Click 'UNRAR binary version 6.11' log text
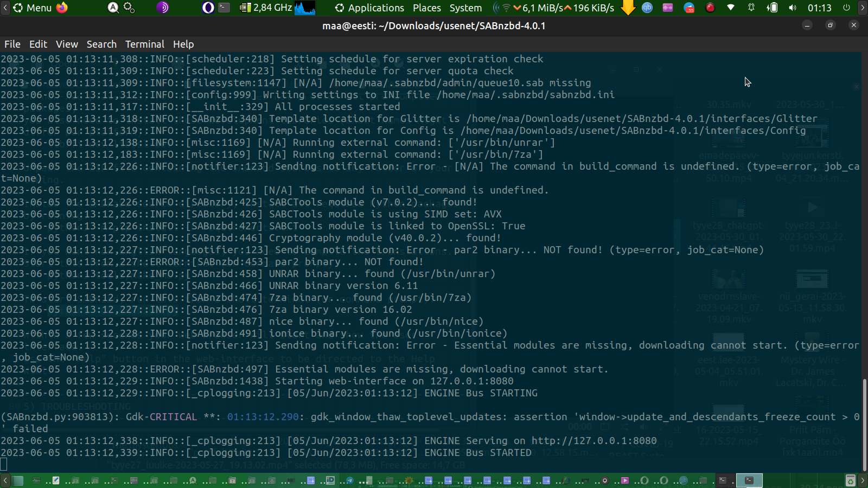This screenshot has width=868, height=488. [343, 286]
